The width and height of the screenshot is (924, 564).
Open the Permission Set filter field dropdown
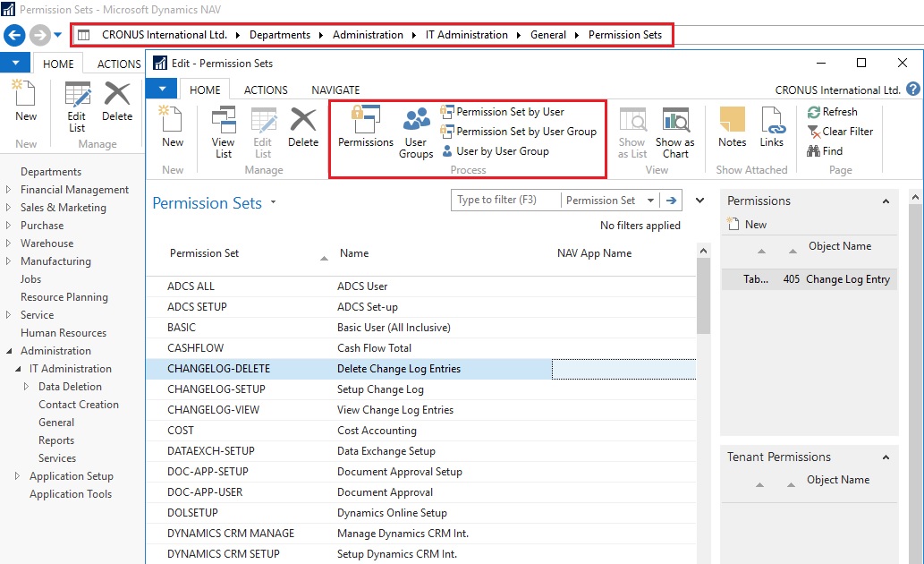coord(650,201)
